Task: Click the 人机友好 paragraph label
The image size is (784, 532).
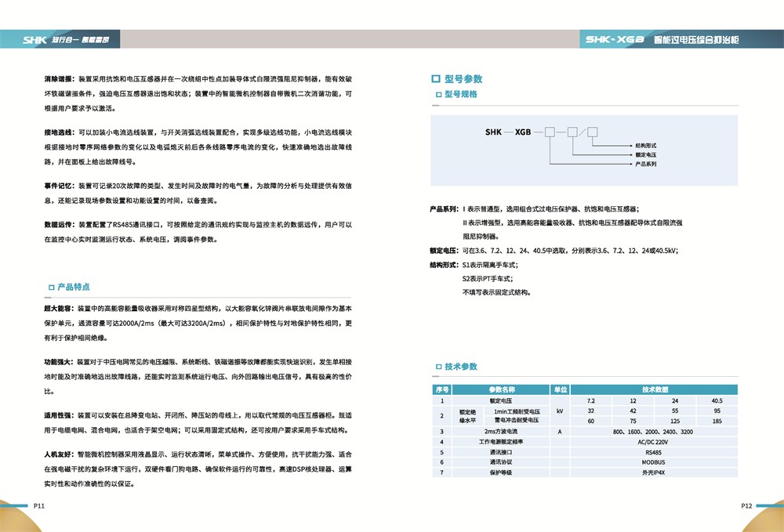Action: [x=59, y=454]
